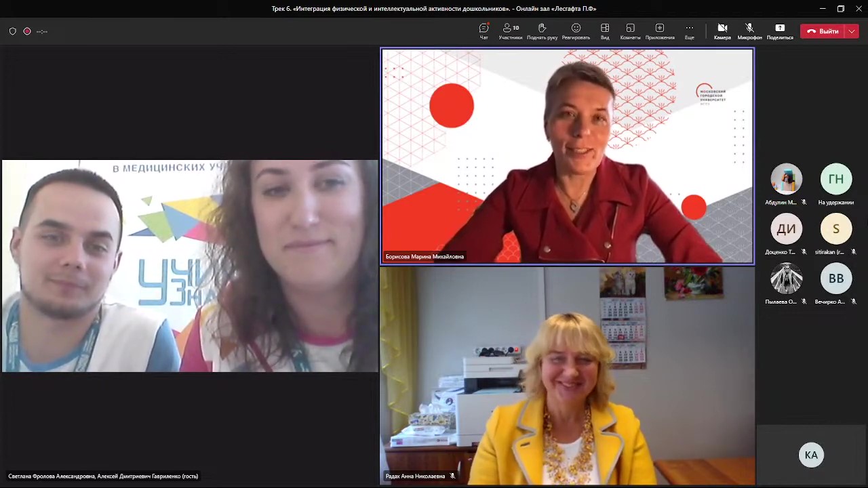Open the Еще more options menu
Viewport: 868px width, 488px height.
pyautogui.click(x=689, y=30)
